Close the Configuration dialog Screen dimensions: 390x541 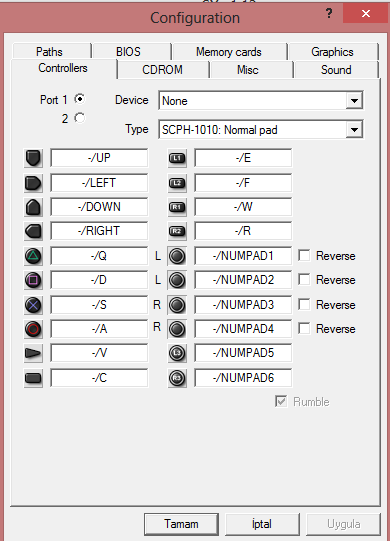pyautogui.click(x=365, y=13)
